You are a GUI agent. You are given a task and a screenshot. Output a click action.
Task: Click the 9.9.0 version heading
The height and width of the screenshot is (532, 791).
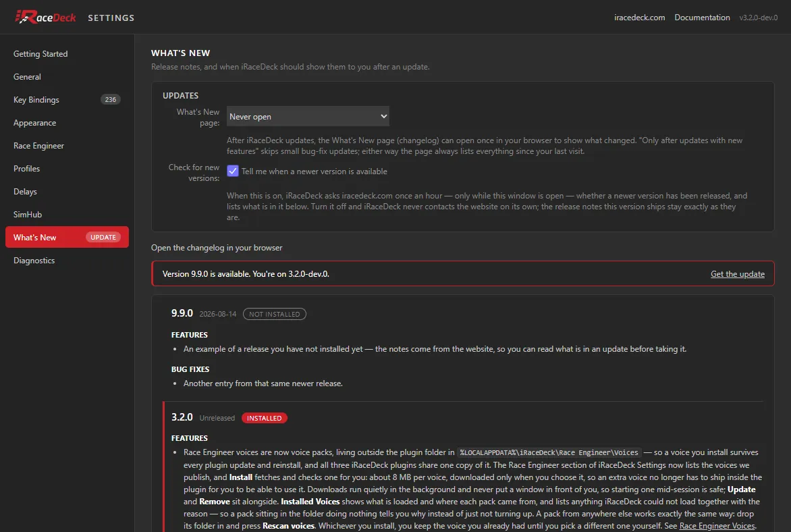(x=182, y=313)
